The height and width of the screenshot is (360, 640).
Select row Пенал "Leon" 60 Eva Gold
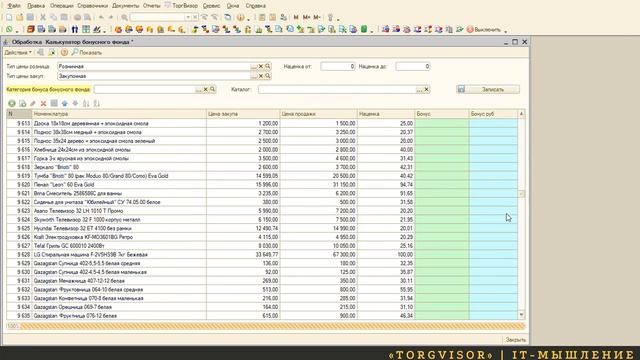tap(262, 184)
